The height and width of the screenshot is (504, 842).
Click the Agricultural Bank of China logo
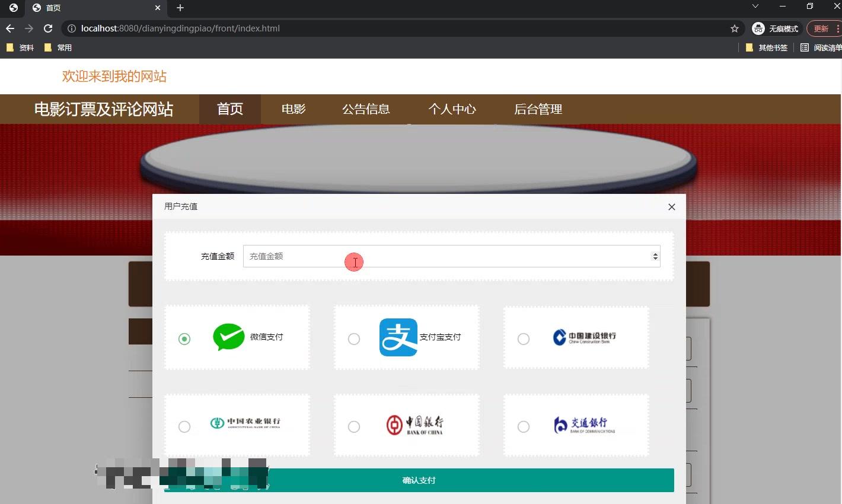(x=245, y=423)
